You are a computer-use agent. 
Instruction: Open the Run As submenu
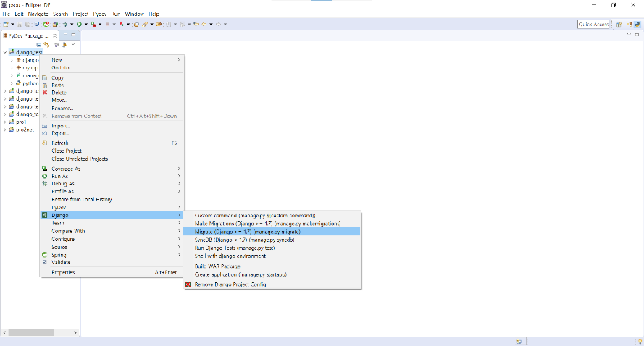coord(112,176)
